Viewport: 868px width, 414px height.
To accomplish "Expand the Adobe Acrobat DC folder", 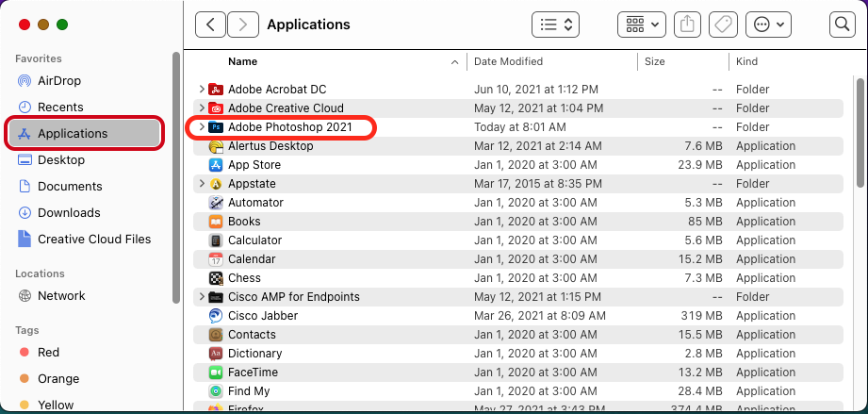I will point(202,90).
